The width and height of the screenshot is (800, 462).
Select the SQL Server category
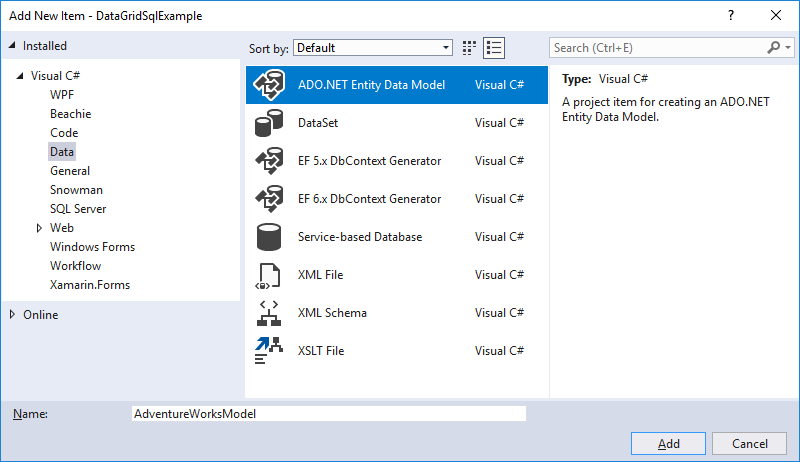click(x=78, y=209)
